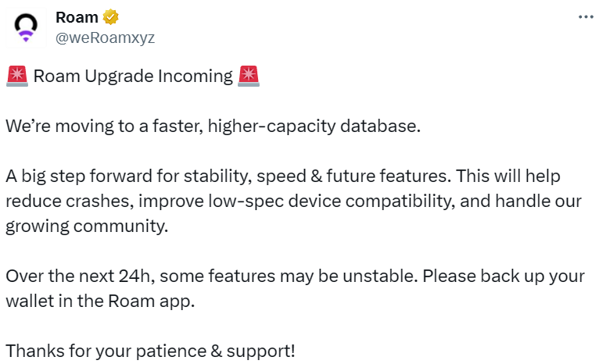Click the "We're moving to a faster" sentence
This screenshot has height=364, width=599.
[213, 127]
